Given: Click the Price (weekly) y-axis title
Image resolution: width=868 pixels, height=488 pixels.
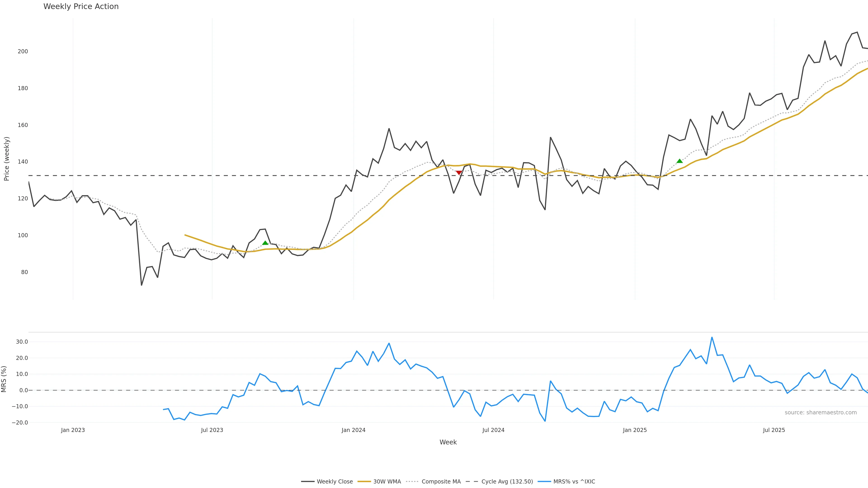Looking at the screenshot, I should 6,159.
